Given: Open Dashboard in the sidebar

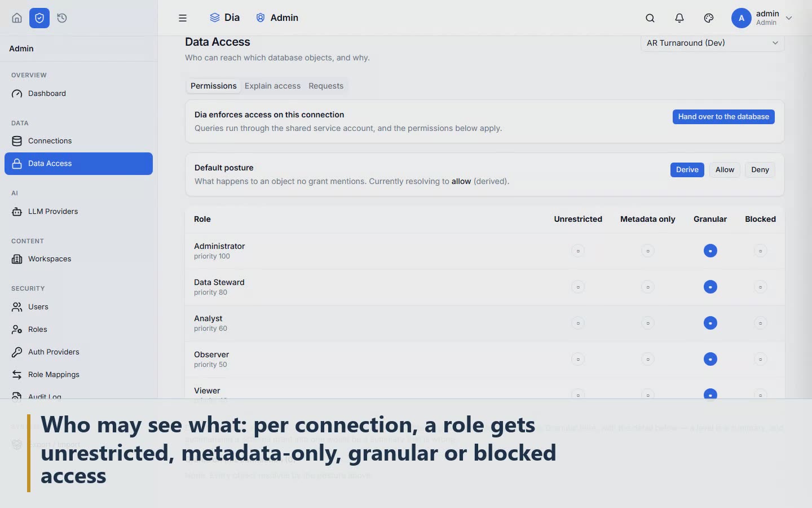Looking at the screenshot, I should click(78, 94).
